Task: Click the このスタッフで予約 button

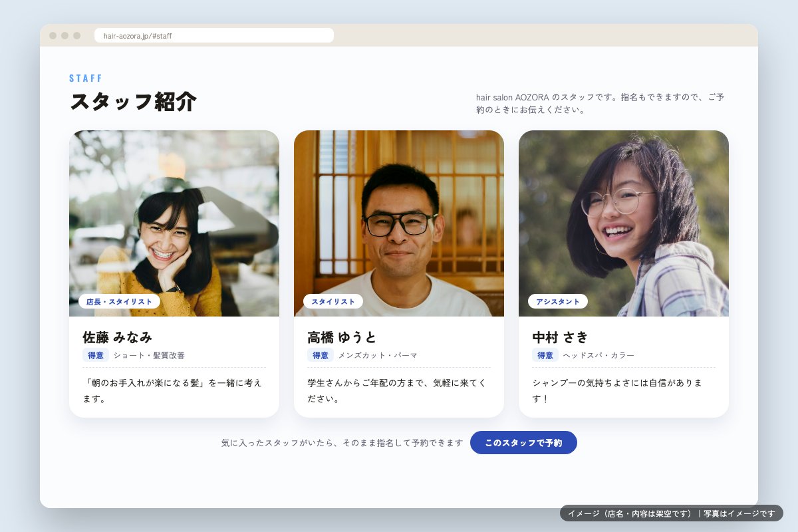Action: coord(523,442)
